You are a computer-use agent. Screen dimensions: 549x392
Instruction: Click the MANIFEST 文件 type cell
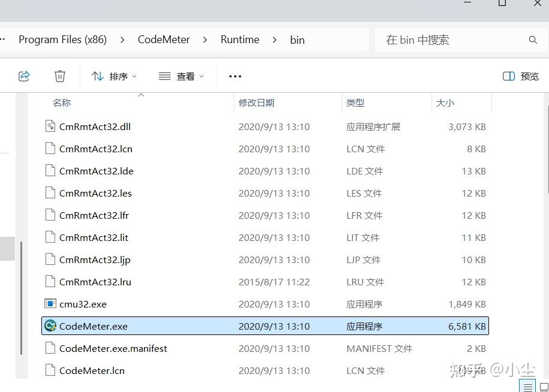click(x=379, y=349)
